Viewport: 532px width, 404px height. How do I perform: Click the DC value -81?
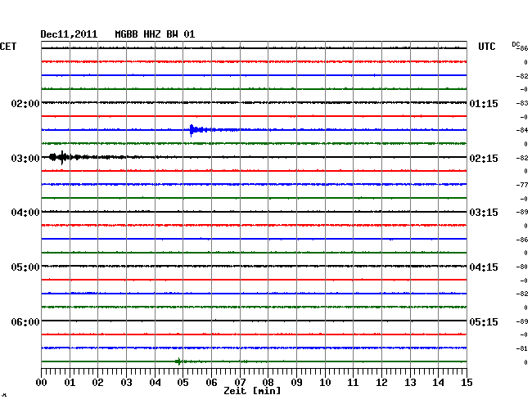[x=522, y=348]
